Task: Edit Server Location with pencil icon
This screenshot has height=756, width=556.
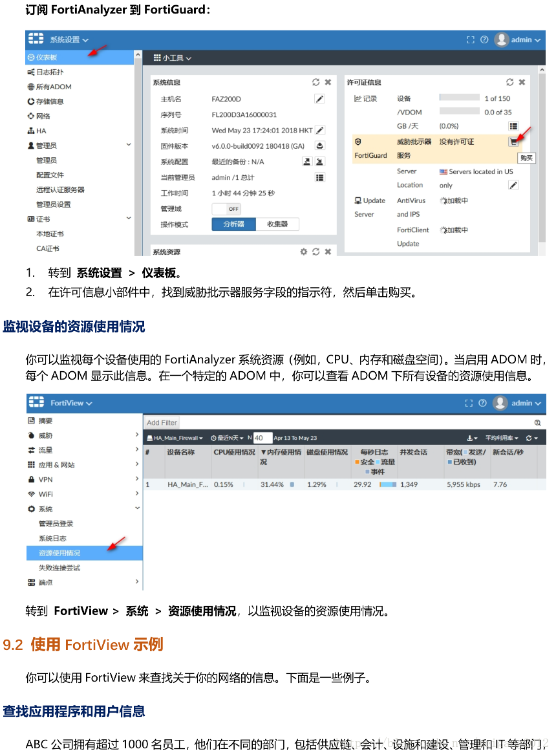Action: (513, 185)
